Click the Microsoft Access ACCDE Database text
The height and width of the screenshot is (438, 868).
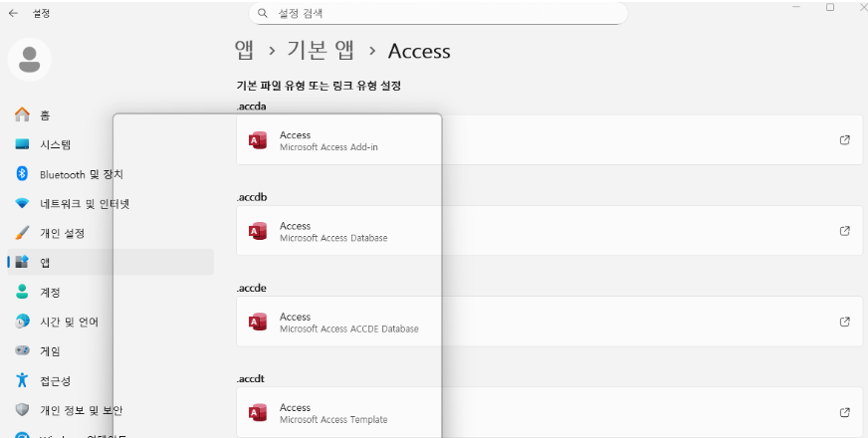tap(349, 328)
